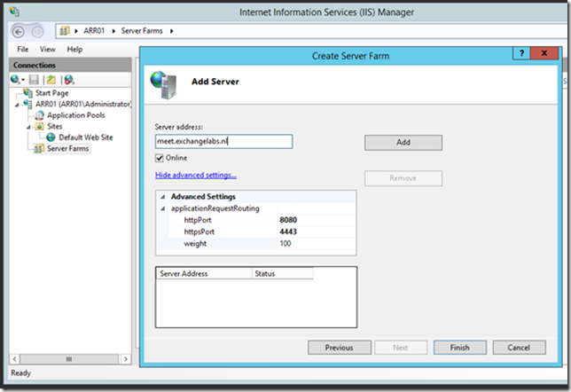Click the delete connection icon in Connections toolbar
This screenshot has width=571, height=392.
pos(69,80)
